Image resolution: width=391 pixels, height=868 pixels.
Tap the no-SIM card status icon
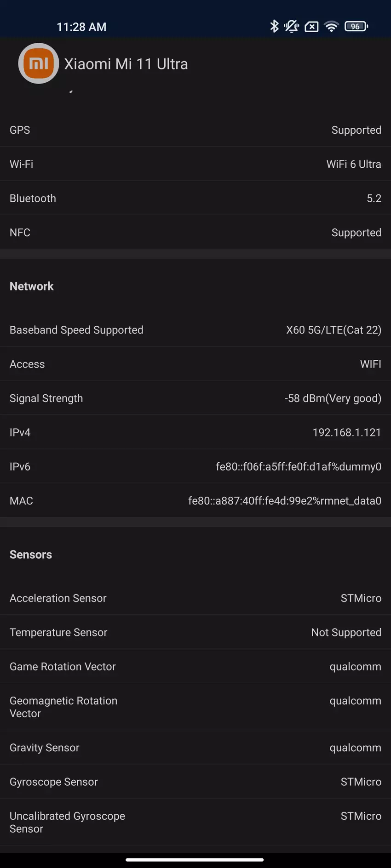pyautogui.click(x=311, y=27)
